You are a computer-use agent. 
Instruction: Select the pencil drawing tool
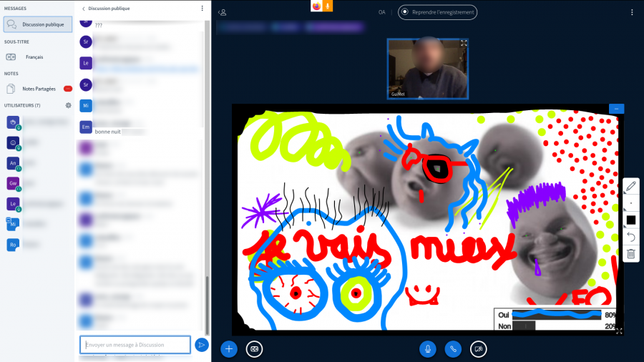[630, 187]
